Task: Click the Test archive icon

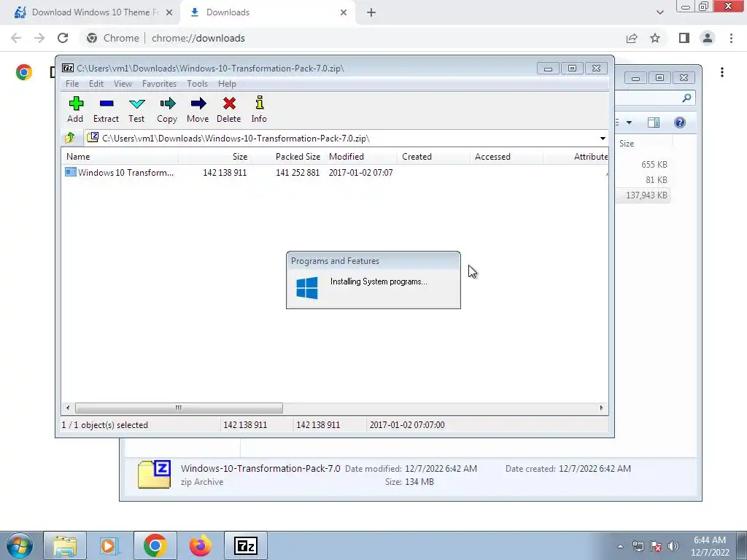Action: tap(136, 109)
